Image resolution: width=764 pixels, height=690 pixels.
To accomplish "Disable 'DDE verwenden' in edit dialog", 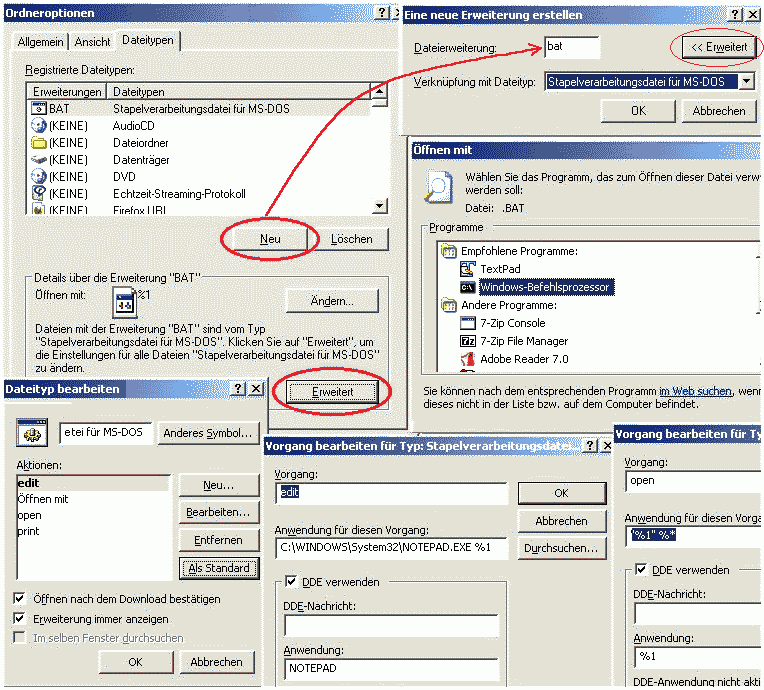I will [x=291, y=581].
